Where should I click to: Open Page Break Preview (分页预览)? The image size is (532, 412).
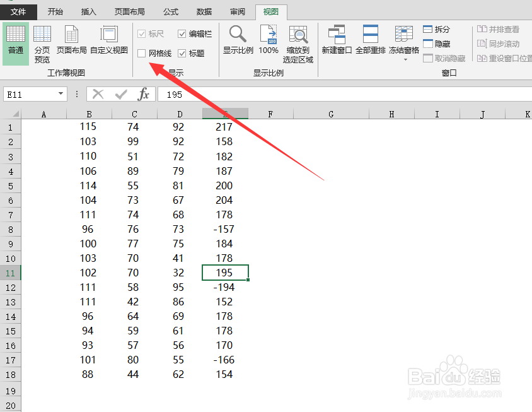coord(42,44)
